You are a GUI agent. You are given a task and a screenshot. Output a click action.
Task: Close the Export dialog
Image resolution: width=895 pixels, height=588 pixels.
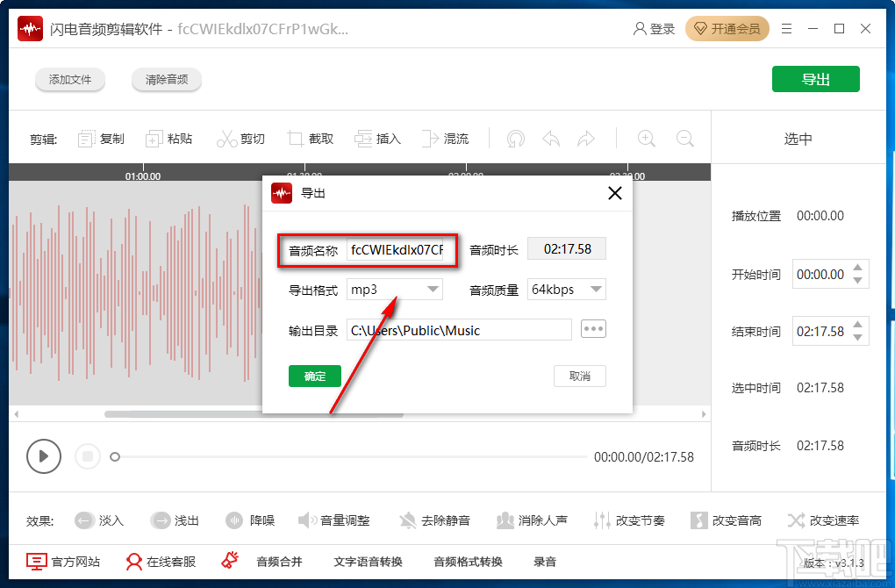(x=615, y=193)
